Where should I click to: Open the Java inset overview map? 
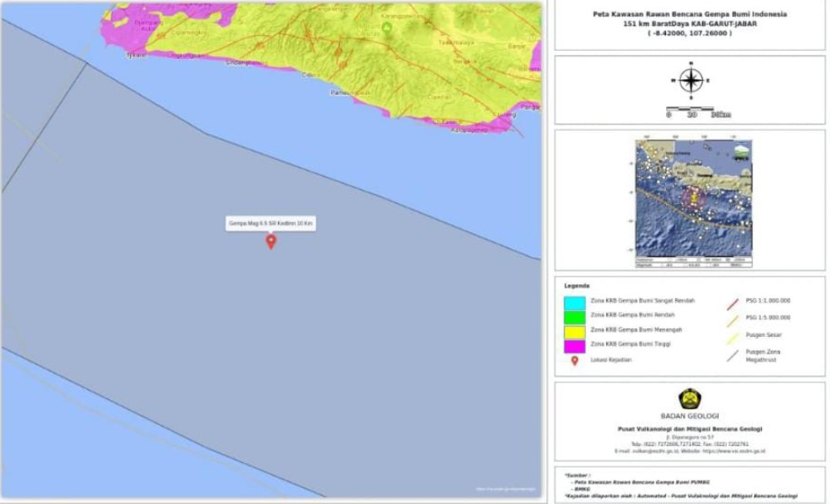click(x=693, y=204)
